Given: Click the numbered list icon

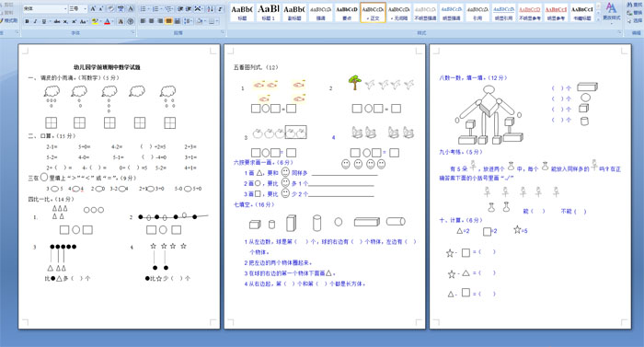Looking at the screenshot, I should coord(156,8).
